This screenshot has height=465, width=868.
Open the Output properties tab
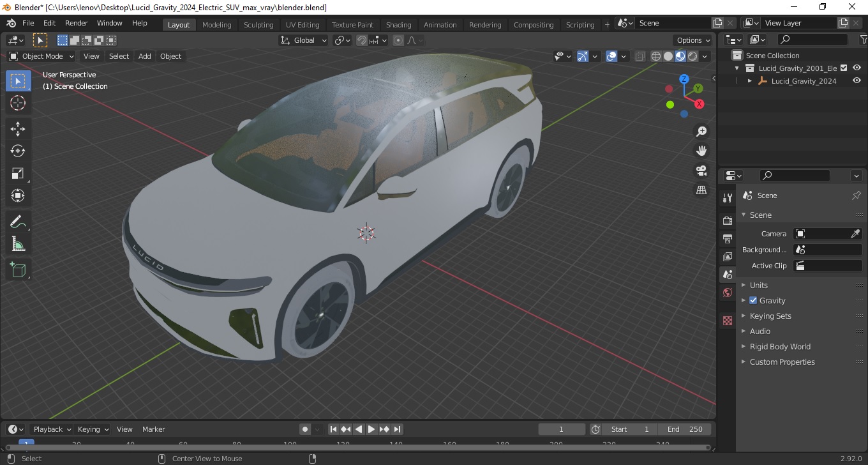728,238
